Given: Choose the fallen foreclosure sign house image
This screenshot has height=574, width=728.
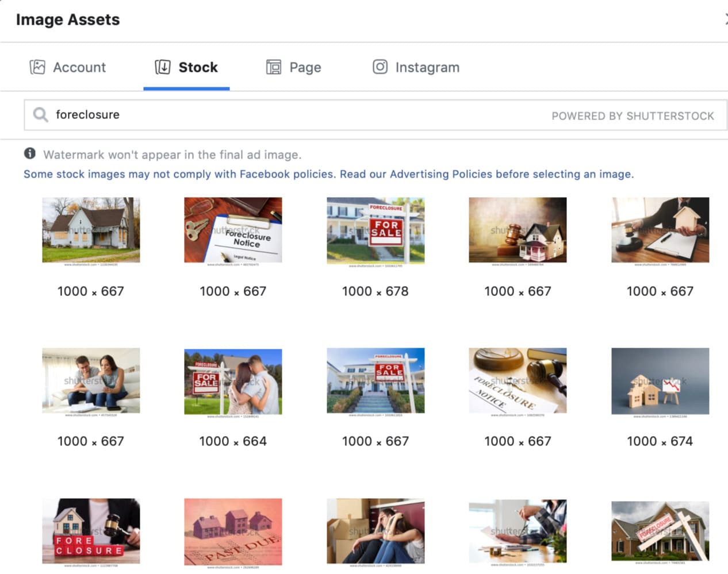Looking at the screenshot, I should tap(660, 531).
